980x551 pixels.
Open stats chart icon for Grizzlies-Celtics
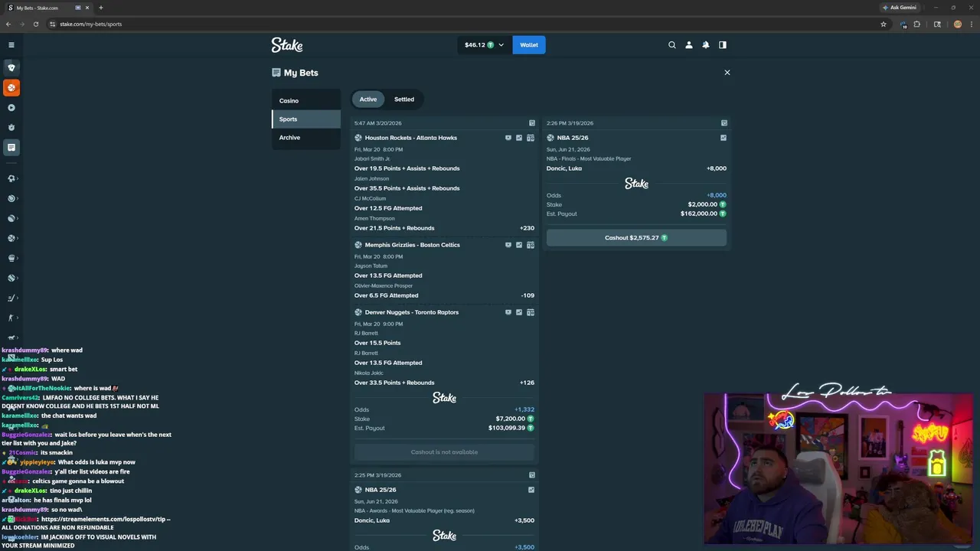point(519,245)
